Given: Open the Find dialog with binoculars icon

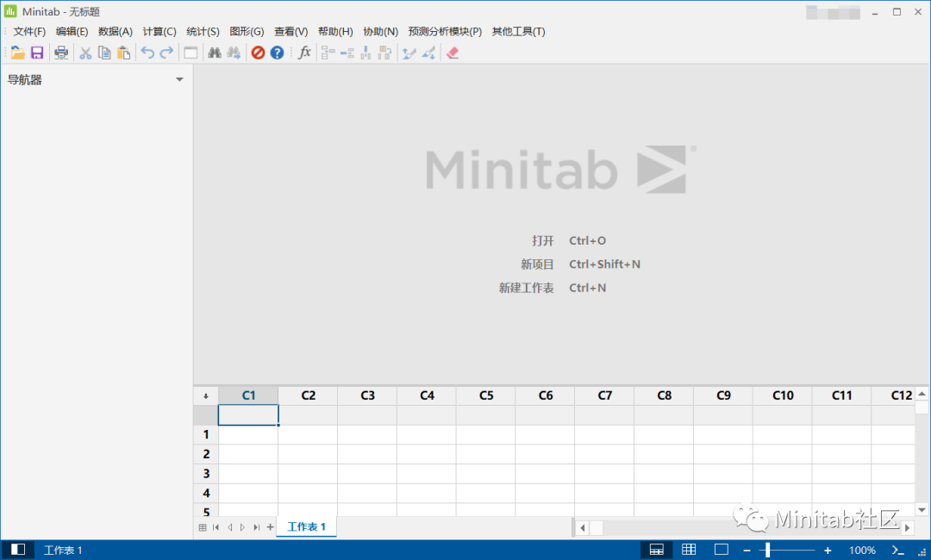Looking at the screenshot, I should point(214,53).
